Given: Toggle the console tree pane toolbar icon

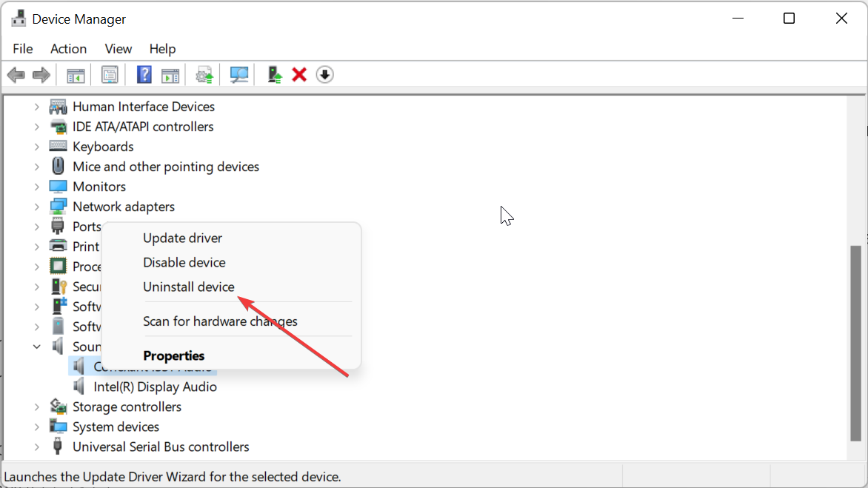Looking at the screenshot, I should (76, 75).
